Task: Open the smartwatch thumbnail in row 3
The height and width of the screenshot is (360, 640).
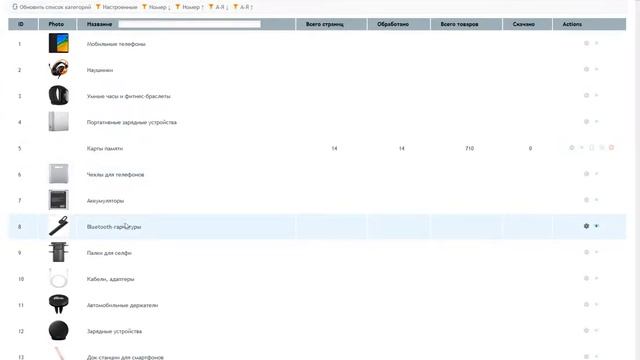Action: click(x=58, y=96)
